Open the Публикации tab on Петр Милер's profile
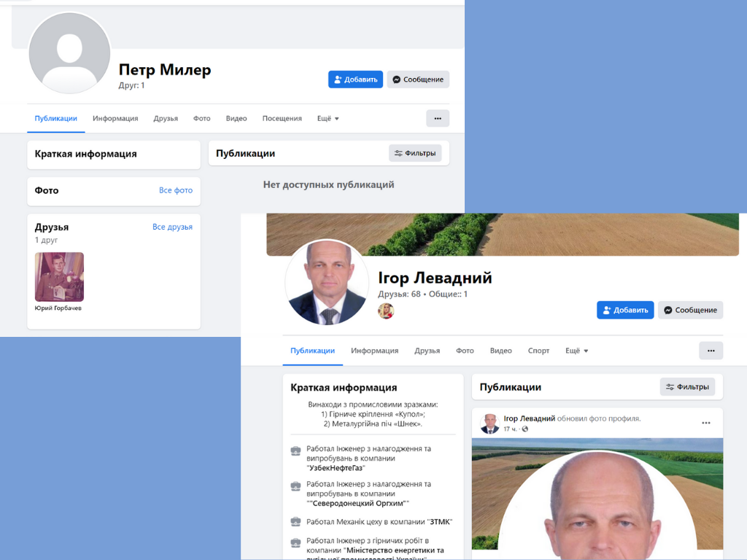Screen dimensions: 747x560 pos(55,119)
